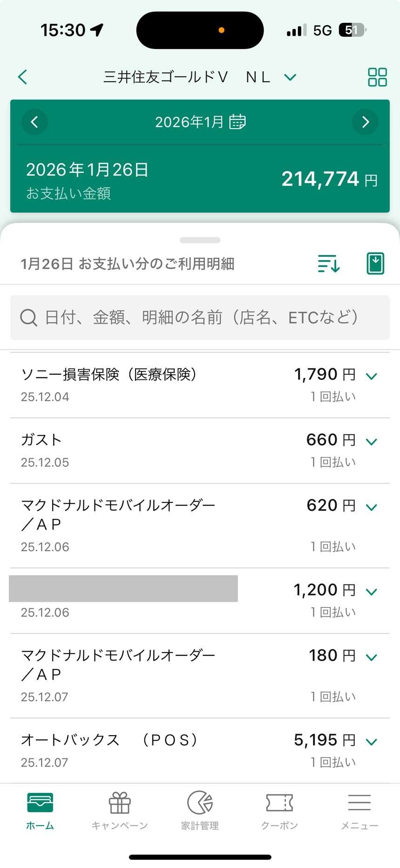Open the calendar icon beside 2026年1月
400x868 pixels.
237,122
